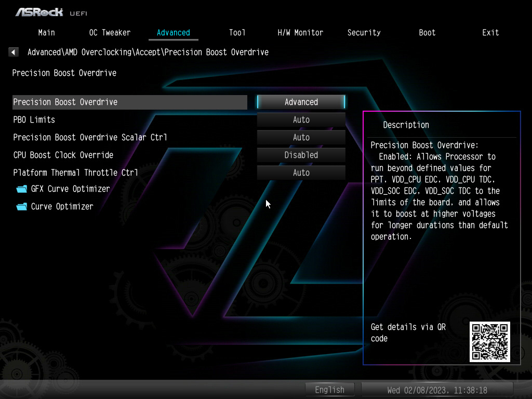Go to the Boot tab
The width and height of the screenshot is (532, 399).
click(x=427, y=33)
